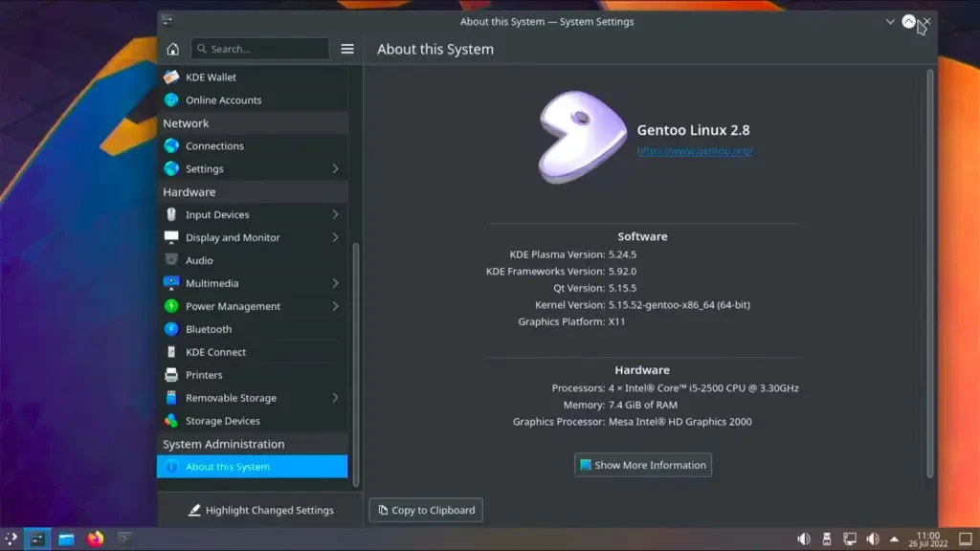Screen dimensions: 980x551
Task: Open network Connections settings
Action: (x=252, y=145)
